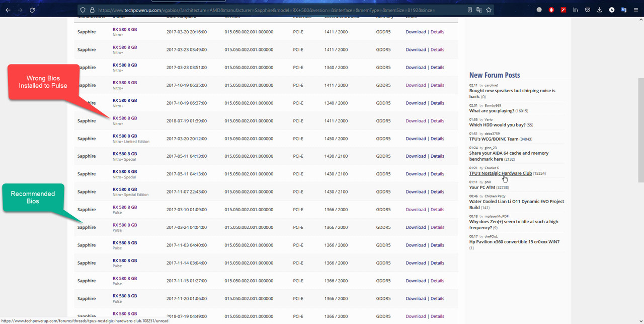Open 'Your PC ATM' forum thread
The height and width of the screenshot is (324, 644).
click(482, 187)
